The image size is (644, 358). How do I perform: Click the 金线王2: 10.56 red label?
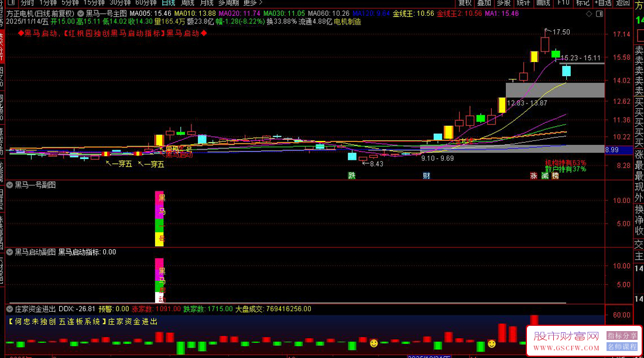[459, 13]
